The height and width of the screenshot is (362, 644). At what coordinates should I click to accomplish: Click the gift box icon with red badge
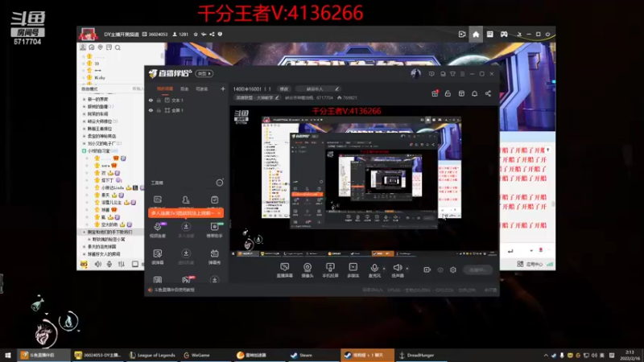pyautogui.click(x=435, y=93)
